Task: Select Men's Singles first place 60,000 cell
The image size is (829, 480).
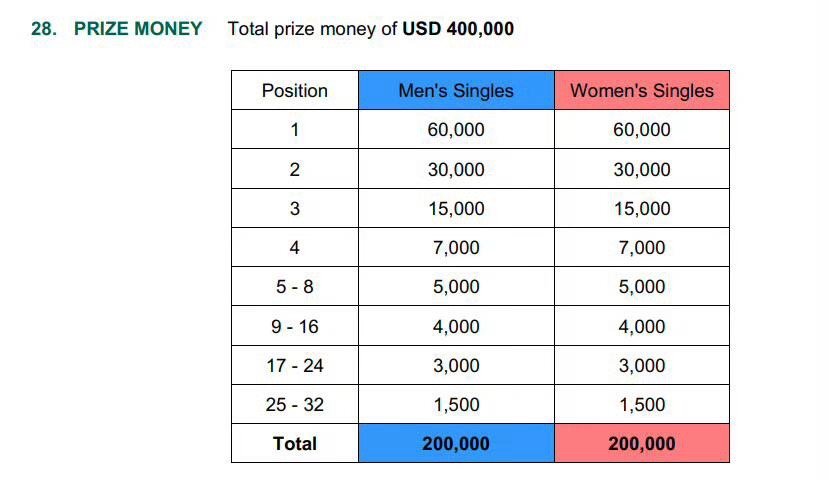Action: [x=456, y=130]
